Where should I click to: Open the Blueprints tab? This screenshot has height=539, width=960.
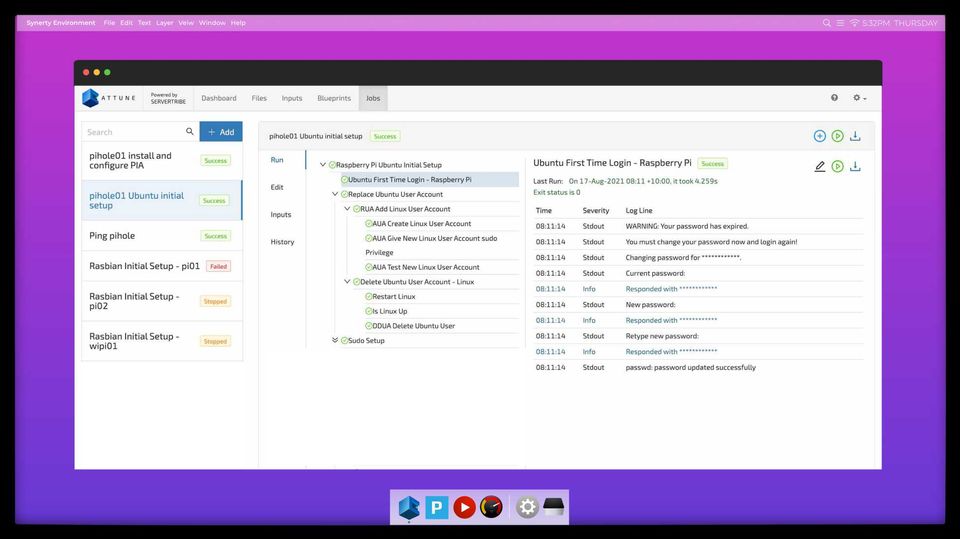(334, 98)
